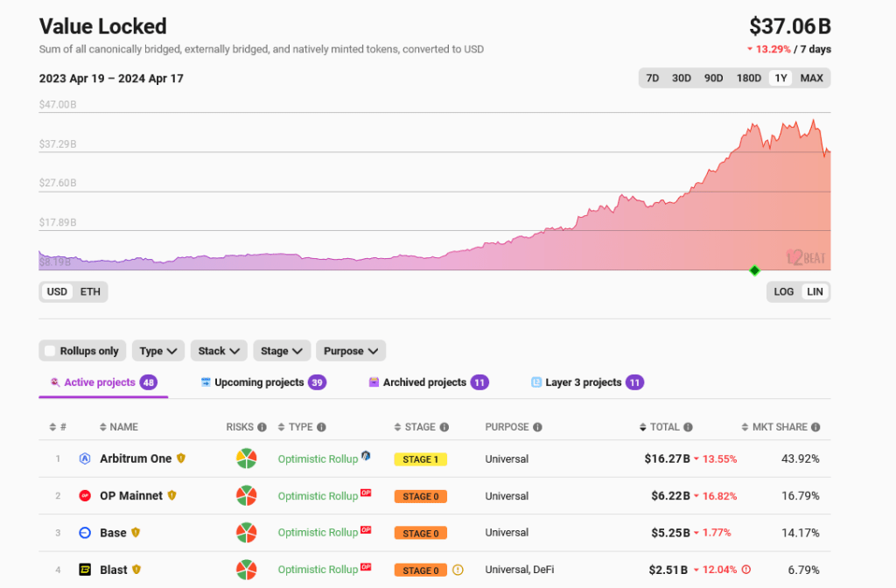Click the OP Mainnet red logo icon

(85, 496)
